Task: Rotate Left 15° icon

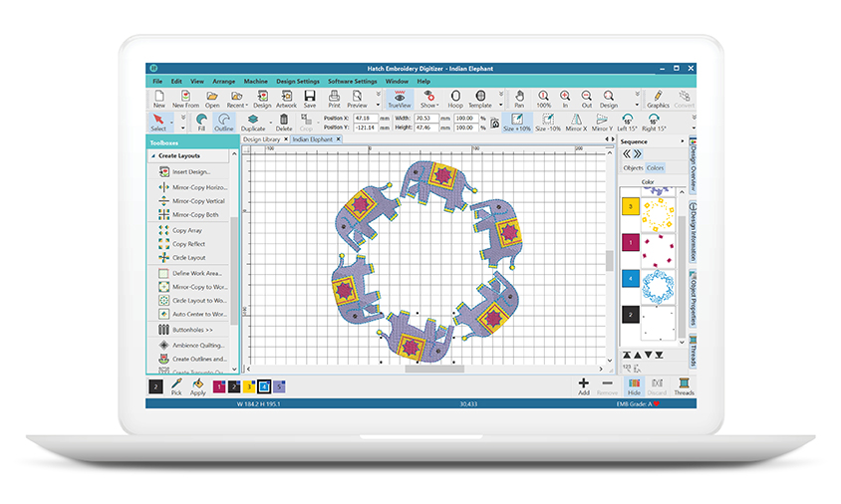Action: coord(627,123)
